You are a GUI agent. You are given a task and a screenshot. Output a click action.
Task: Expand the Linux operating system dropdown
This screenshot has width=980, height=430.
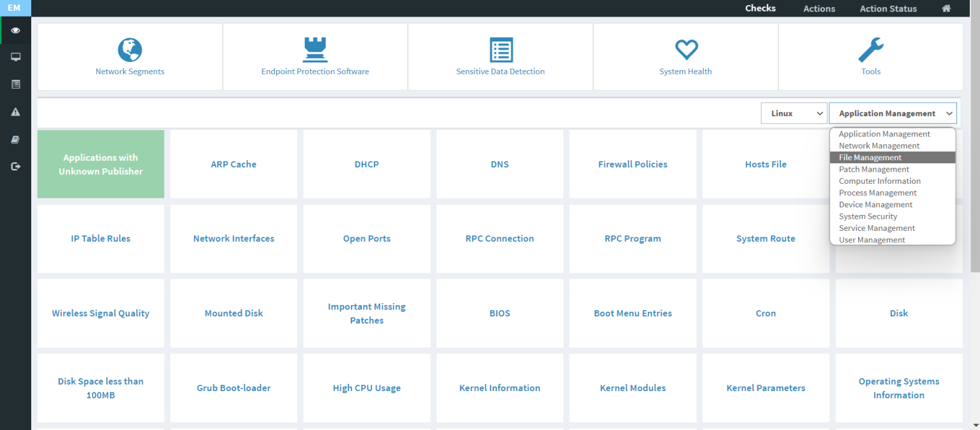coord(794,114)
